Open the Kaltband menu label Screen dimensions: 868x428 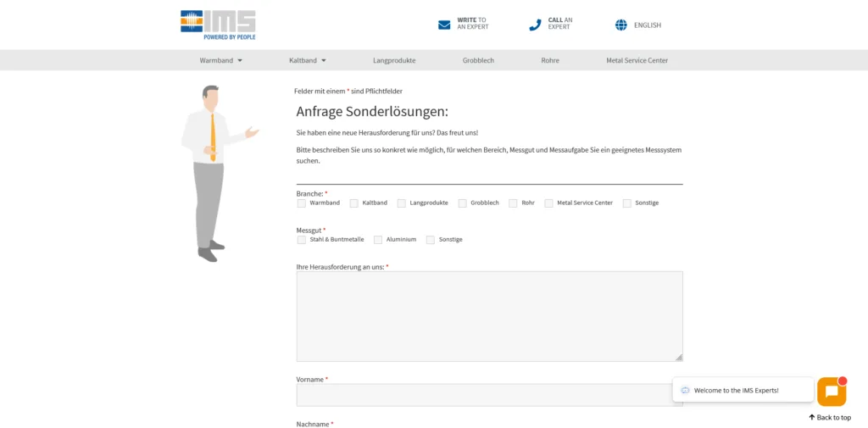coord(303,60)
